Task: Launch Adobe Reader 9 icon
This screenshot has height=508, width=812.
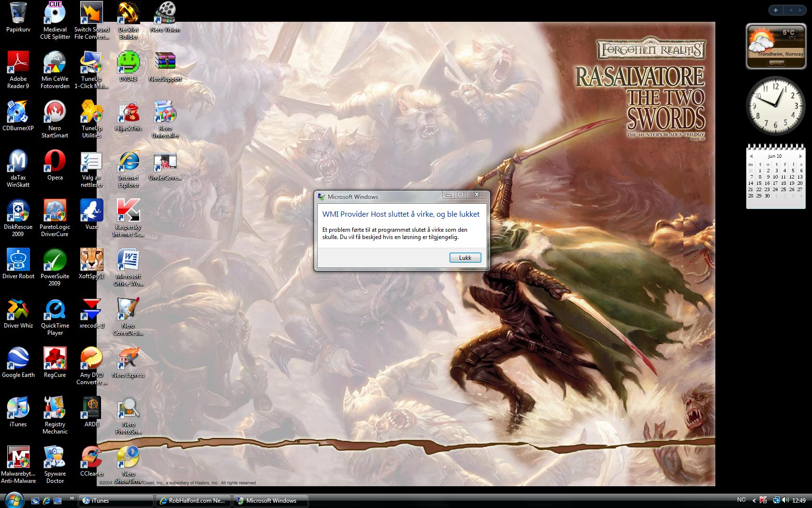Action: [x=18, y=70]
